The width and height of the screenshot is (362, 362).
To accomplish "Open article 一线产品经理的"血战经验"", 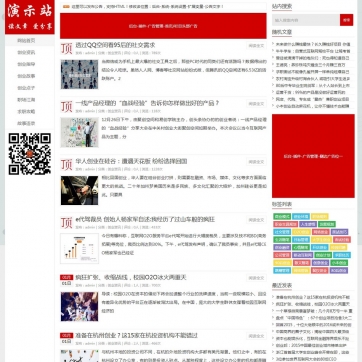I will tap(147, 103).
